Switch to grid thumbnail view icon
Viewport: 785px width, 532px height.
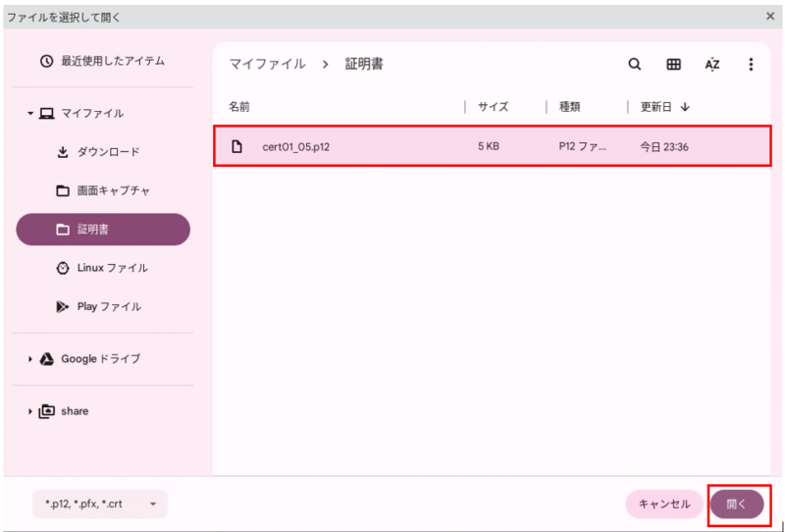point(673,65)
